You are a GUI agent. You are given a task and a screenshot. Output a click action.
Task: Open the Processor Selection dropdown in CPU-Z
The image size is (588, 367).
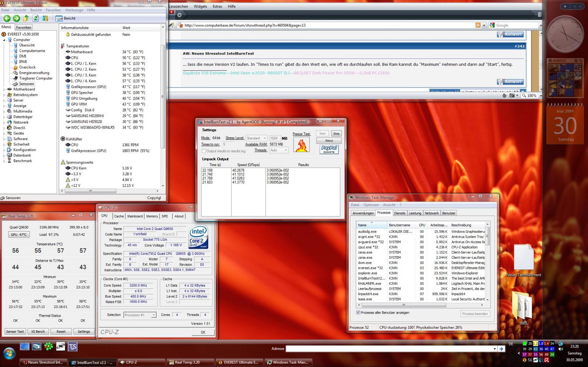(x=140, y=315)
